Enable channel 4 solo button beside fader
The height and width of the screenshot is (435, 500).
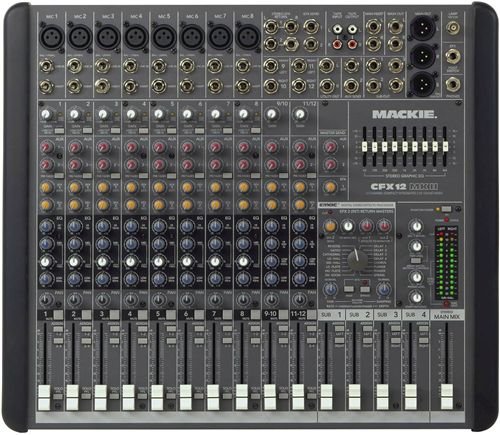[143, 396]
